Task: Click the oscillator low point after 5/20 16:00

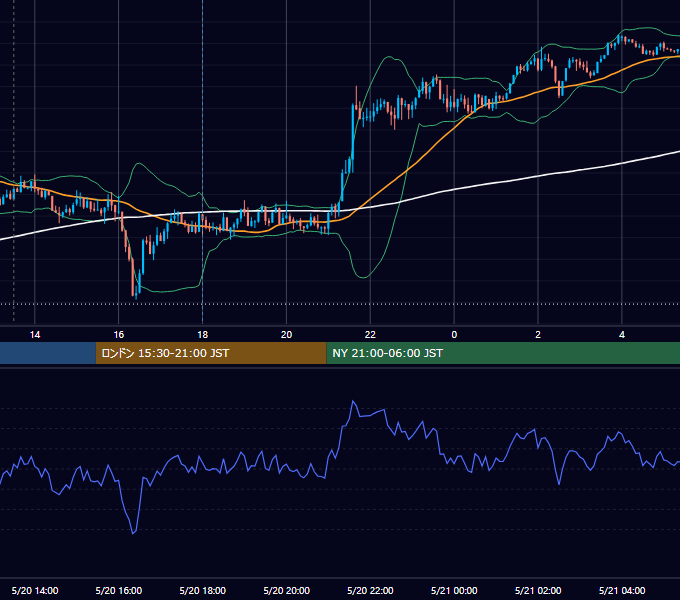Action: tap(133, 533)
